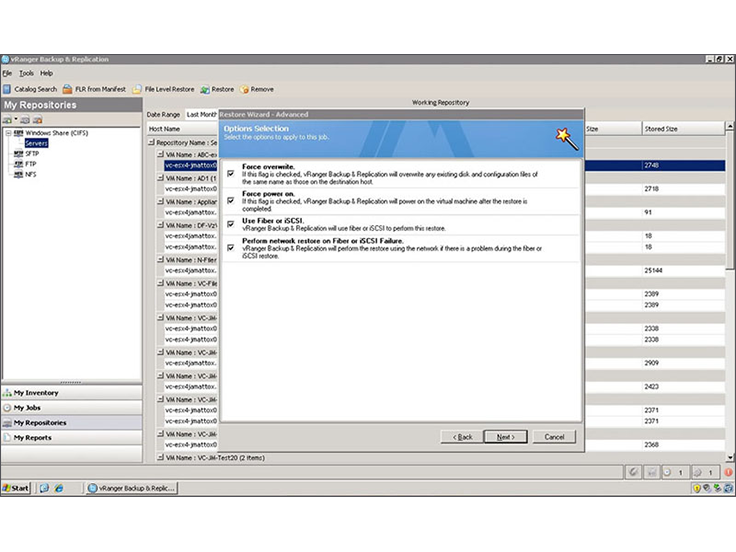Screen dimensions: 736x552
Task: Cancel the Restore Wizard
Action: tap(554, 437)
